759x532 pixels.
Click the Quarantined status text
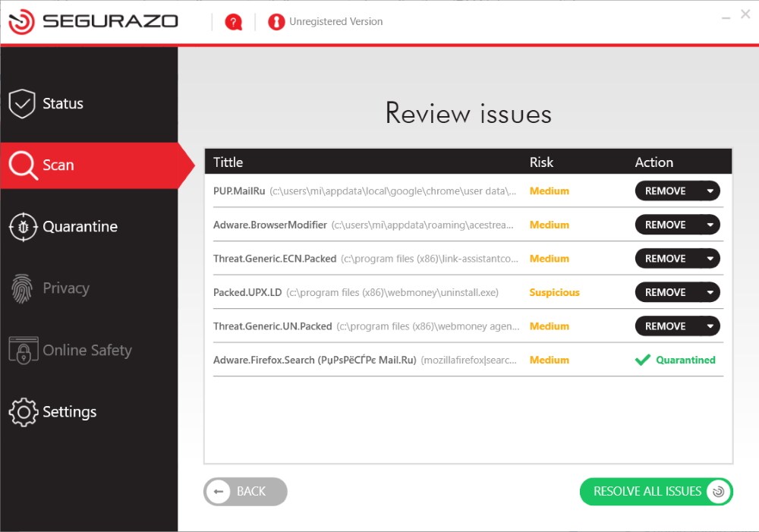point(685,360)
